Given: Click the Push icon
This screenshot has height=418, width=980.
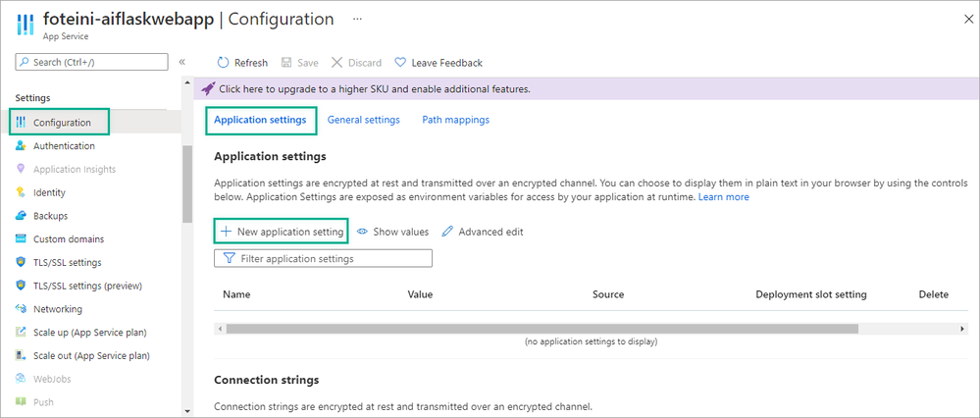Looking at the screenshot, I should click(x=21, y=402).
